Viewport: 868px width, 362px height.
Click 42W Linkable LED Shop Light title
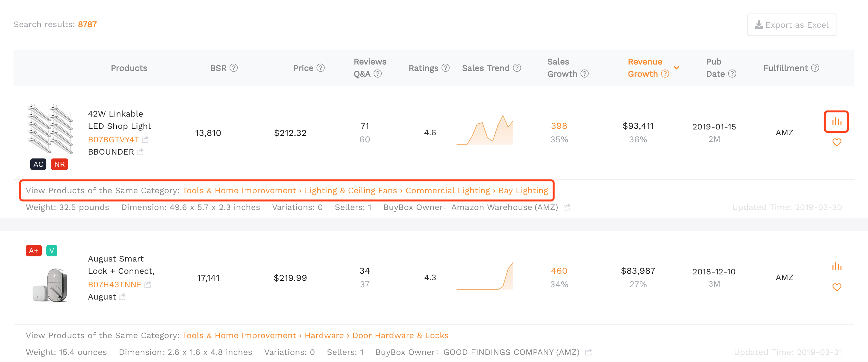120,120
